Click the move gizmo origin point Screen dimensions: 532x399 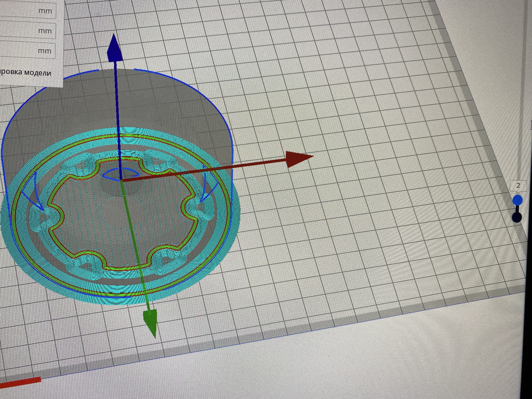[x=121, y=180]
